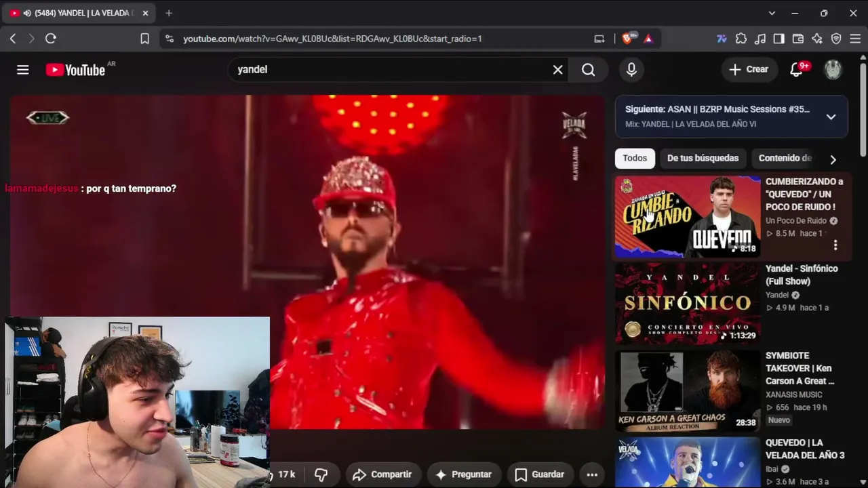Save the video with Guardar
868x488 pixels.
point(540,474)
